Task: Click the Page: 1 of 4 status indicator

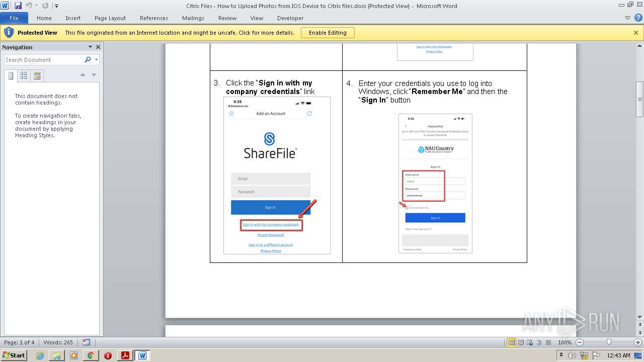Action: (x=19, y=342)
